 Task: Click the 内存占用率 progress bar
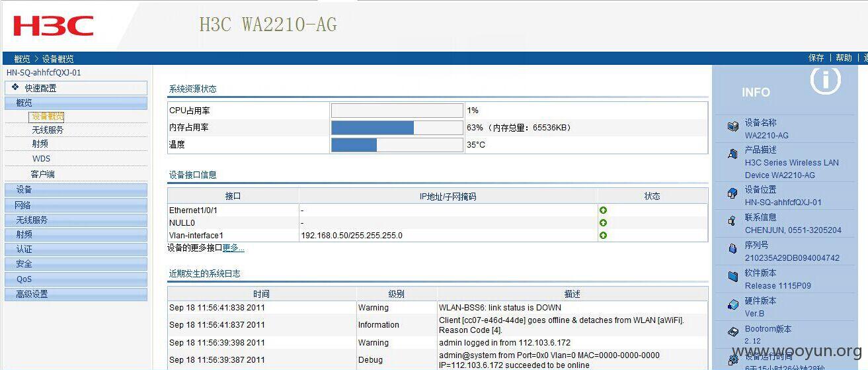pyautogui.click(x=397, y=128)
